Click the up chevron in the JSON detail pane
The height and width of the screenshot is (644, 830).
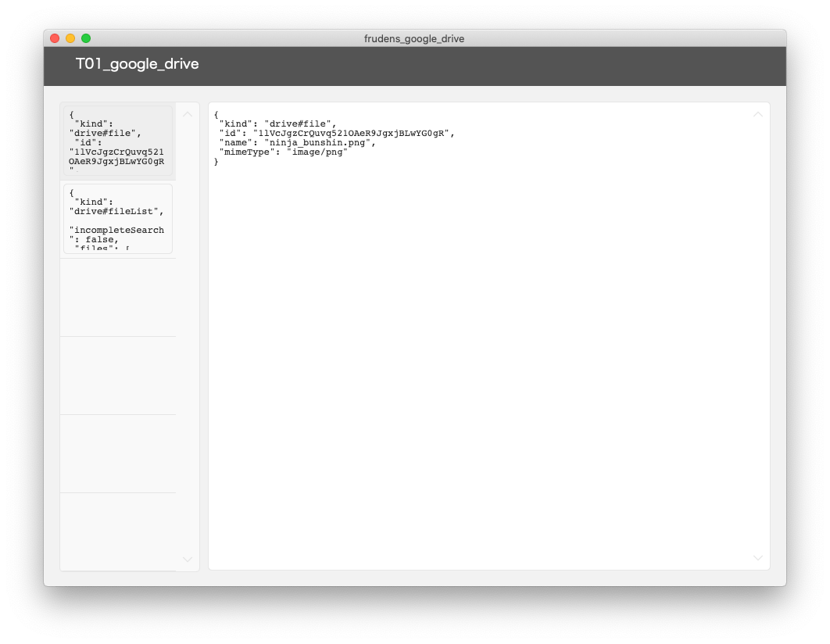pyautogui.click(x=757, y=114)
